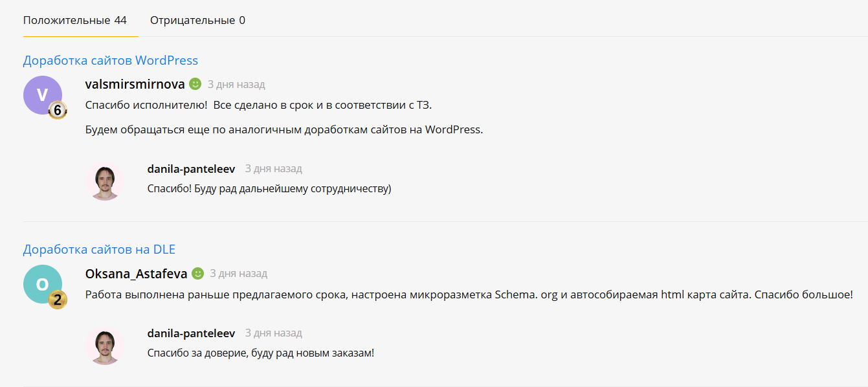The image size is (868, 387).
Task: Open danila-panteleev name in the second reply
Action: click(191, 333)
